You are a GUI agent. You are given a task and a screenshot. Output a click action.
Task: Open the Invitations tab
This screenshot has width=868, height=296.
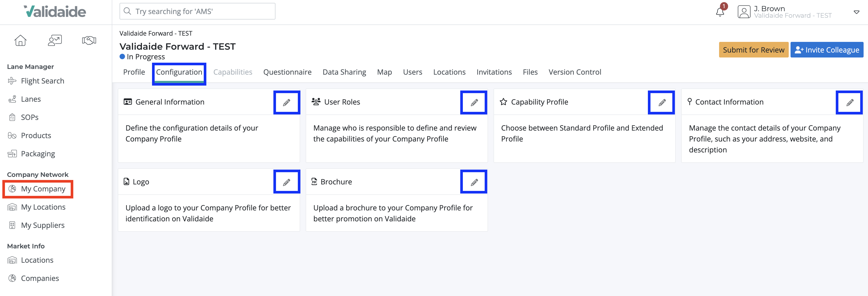click(x=494, y=72)
